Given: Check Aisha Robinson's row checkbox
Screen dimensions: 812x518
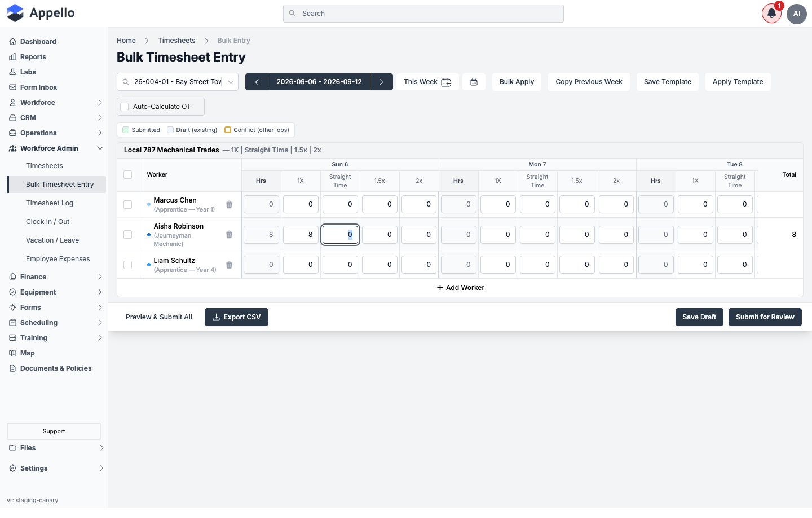Looking at the screenshot, I should (x=128, y=235).
